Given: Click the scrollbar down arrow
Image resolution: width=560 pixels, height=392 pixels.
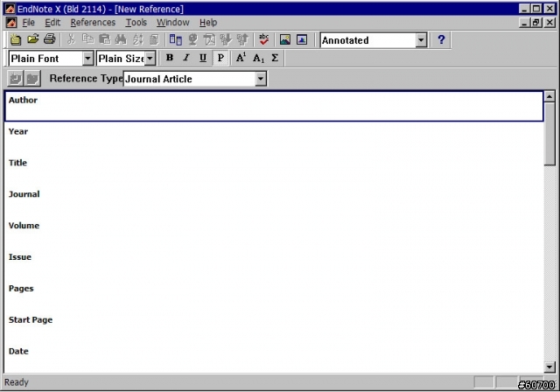Looking at the screenshot, I should [x=549, y=367].
